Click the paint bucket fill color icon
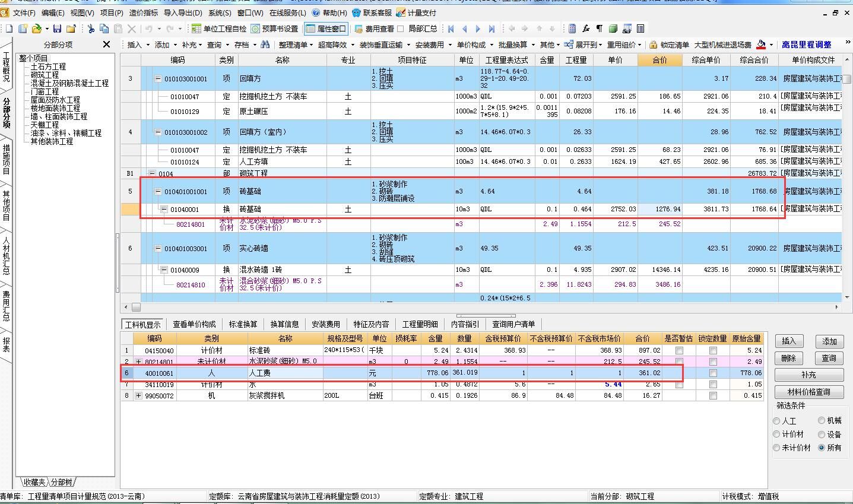 click(761, 45)
